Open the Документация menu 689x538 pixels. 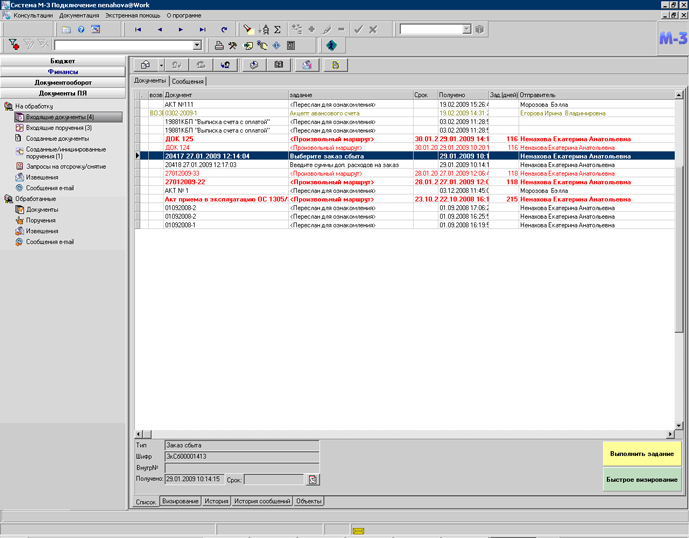point(79,15)
